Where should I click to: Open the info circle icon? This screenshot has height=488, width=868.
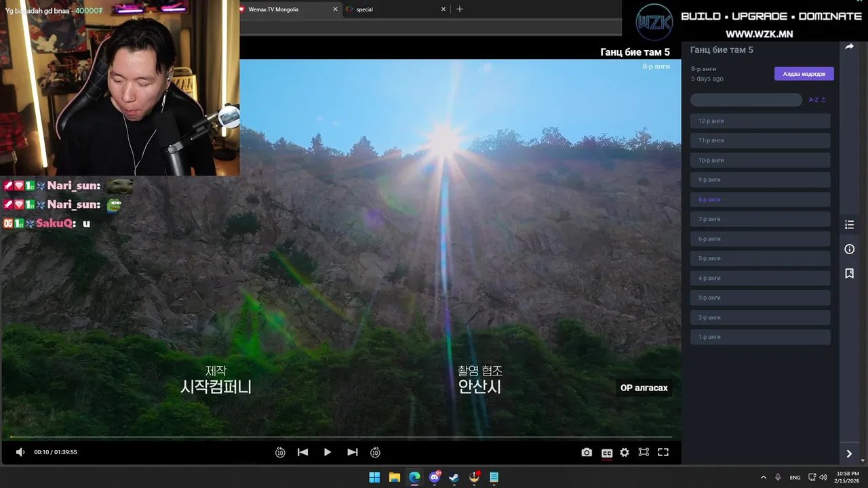pos(849,249)
